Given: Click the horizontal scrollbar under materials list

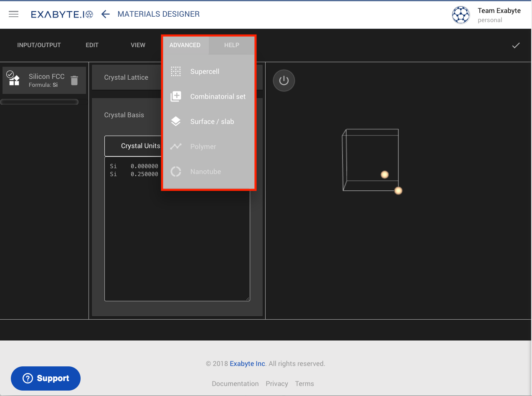Looking at the screenshot, I should 39,102.
